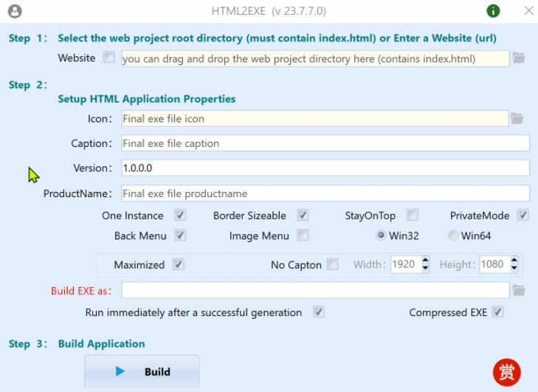Increase Height with the up arrow
The height and width of the screenshot is (392, 538).
(514, 260)
